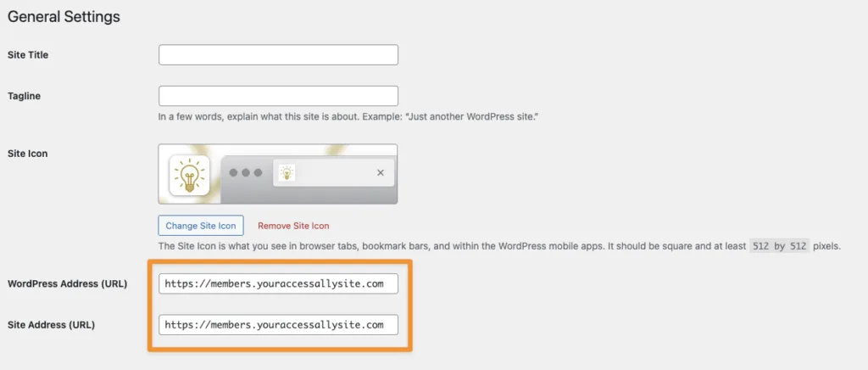Click the Site Title text field
This screenshot has height=370, width=868.
[278, 55]
